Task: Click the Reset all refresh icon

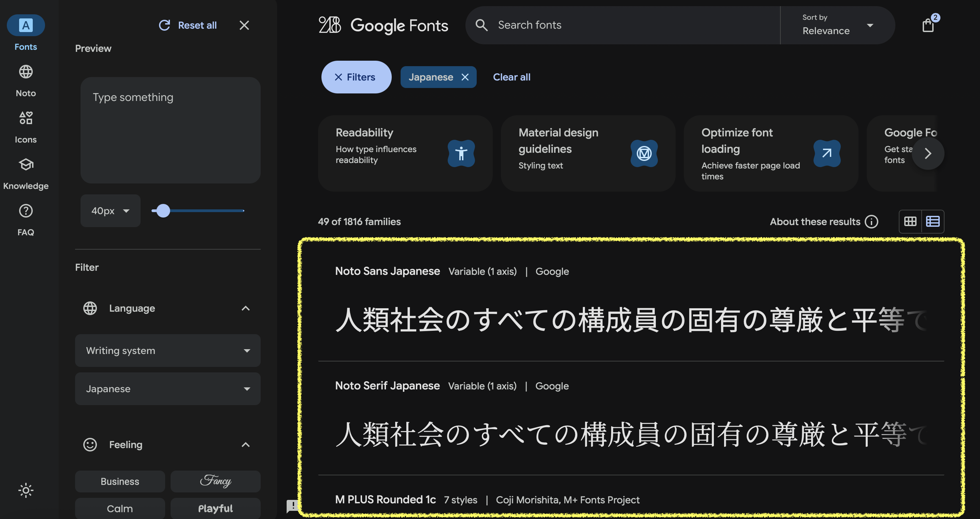Action: (x=164, y=25)
